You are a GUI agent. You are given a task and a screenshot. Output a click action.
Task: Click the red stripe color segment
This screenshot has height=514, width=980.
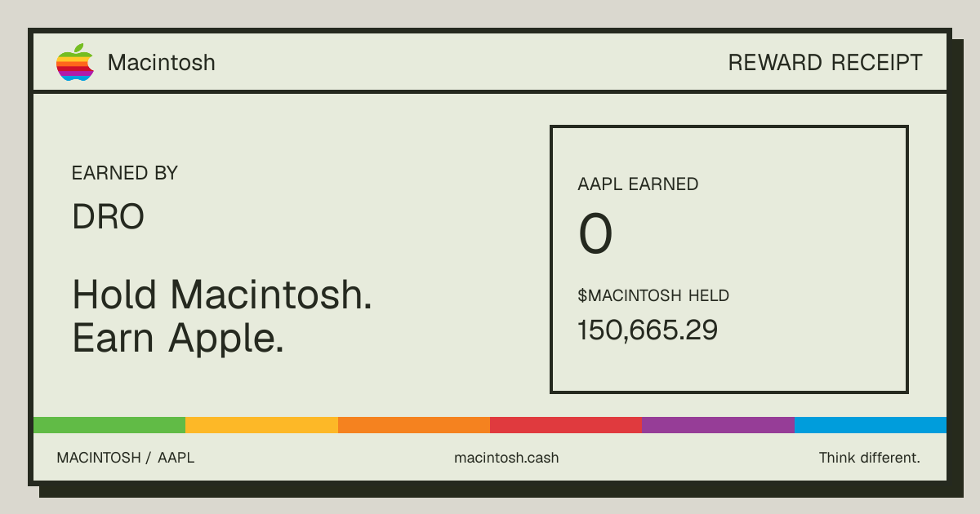(x=566, y=425)
